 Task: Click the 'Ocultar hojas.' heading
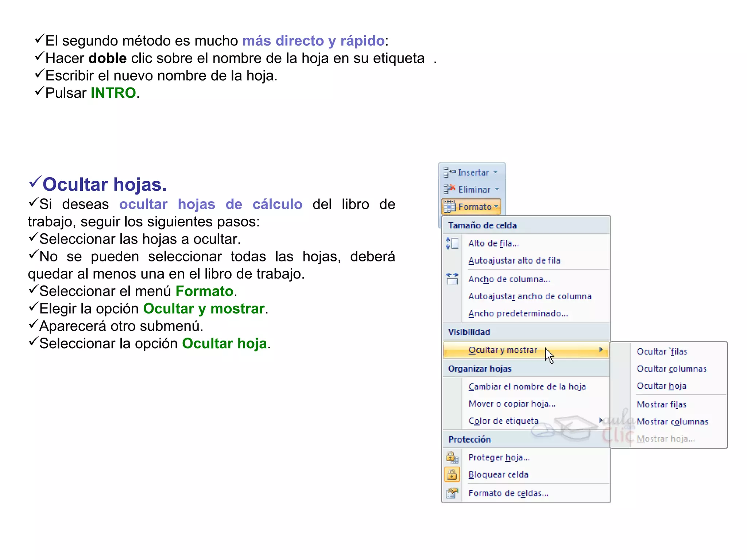point(105,184)
